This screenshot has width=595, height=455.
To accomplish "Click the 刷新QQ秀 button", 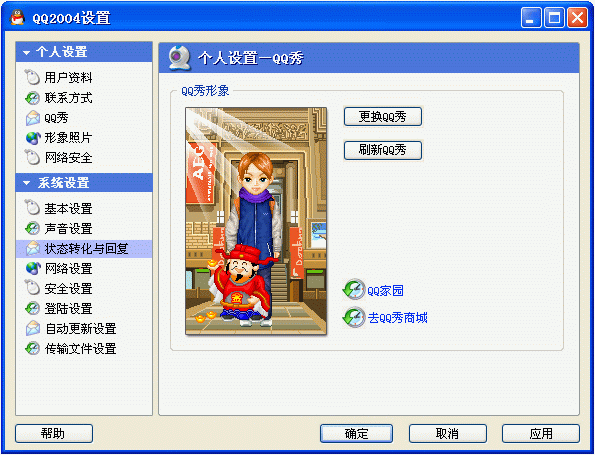I will pos(383,150).
